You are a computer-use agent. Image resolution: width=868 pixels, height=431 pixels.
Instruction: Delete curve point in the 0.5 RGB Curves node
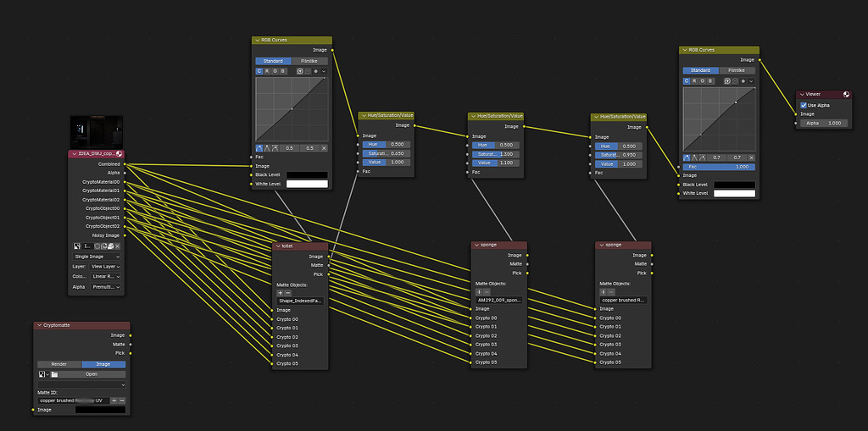pos(324,148)
